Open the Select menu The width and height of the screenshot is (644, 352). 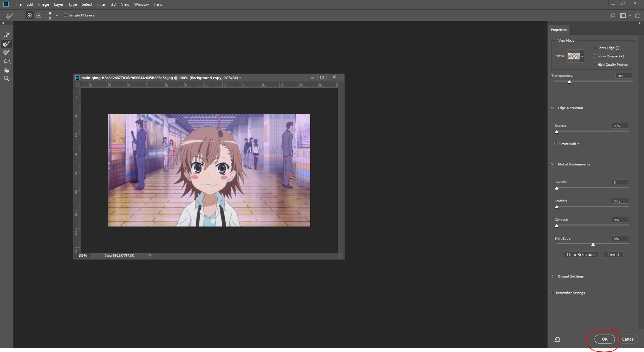point(87,4)
